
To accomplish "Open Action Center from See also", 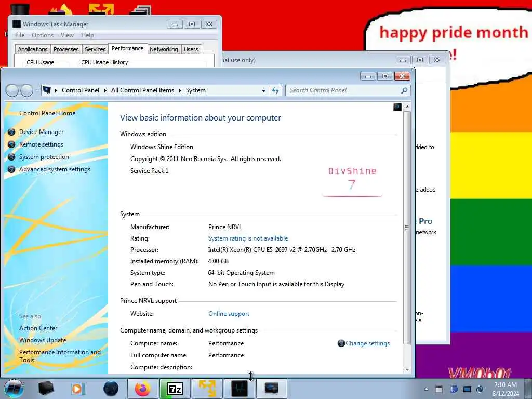I will tap(38, 328).
